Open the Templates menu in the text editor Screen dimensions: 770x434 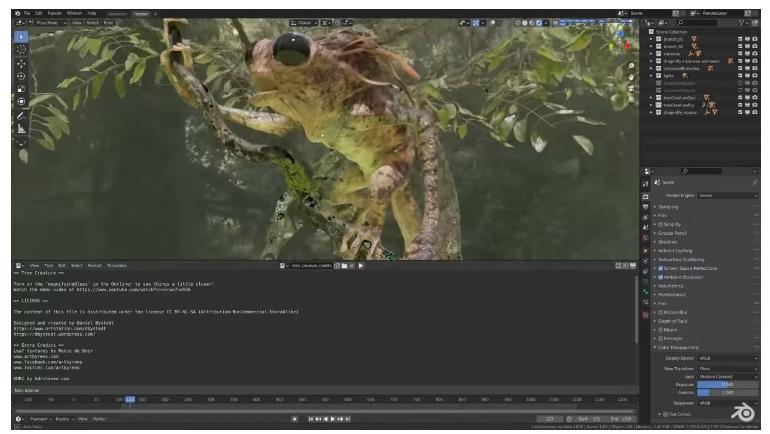[117, 266]
